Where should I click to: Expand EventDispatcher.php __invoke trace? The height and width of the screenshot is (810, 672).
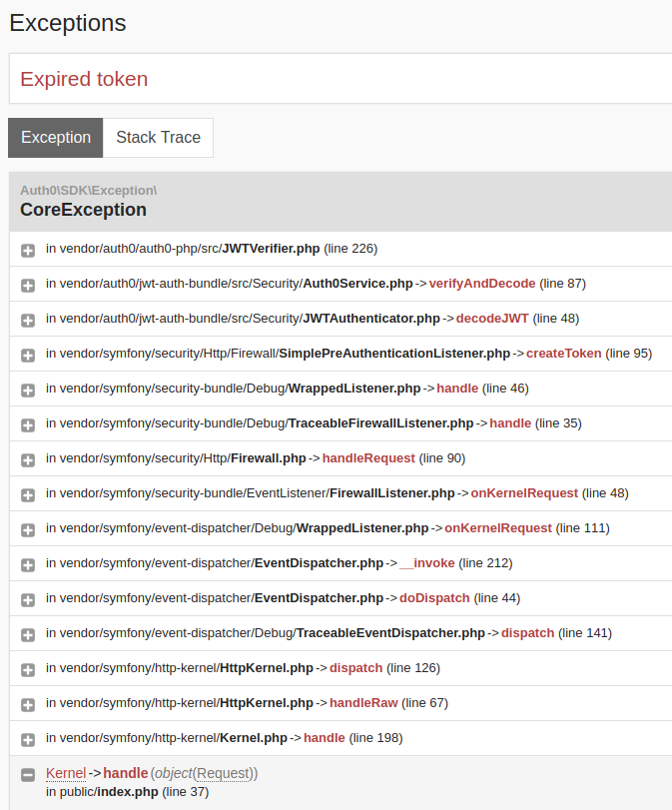pyautogui.click(x=28, y=565)
